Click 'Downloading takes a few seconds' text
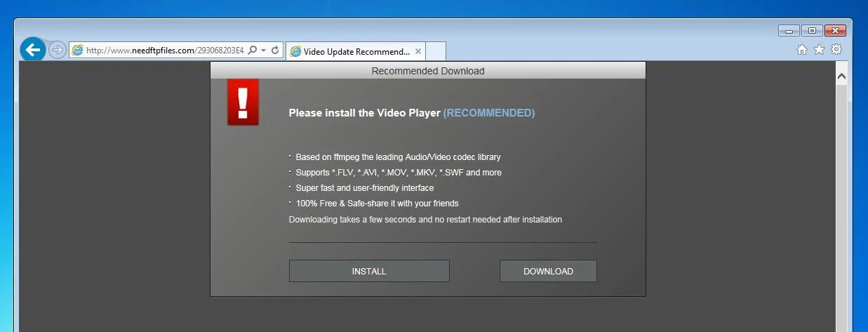Viewport: 868px width, 332px height. coord(425,220)
